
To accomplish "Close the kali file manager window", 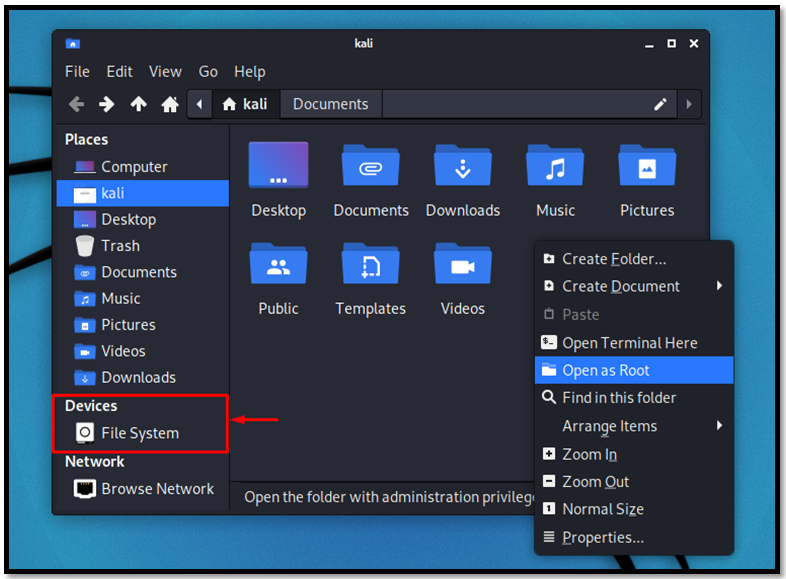I will point(694,44).
